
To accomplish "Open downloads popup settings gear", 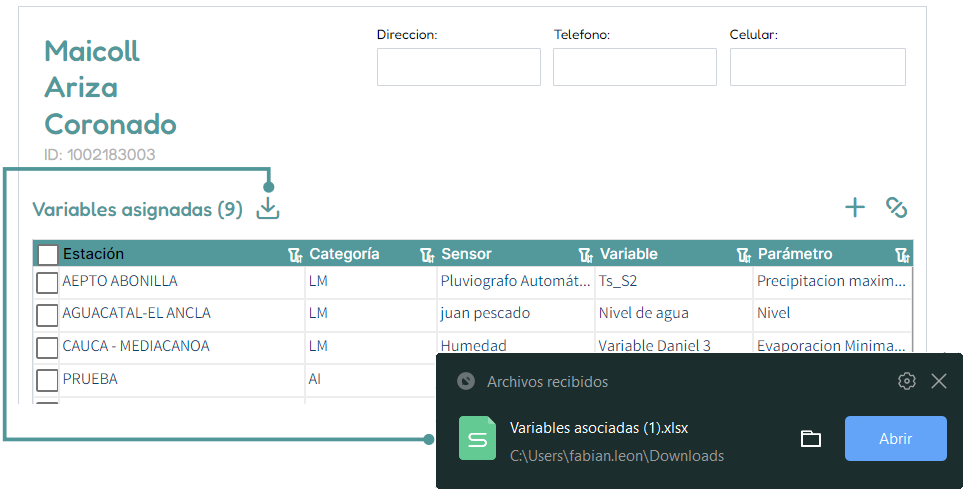I will click(x=906, y=381).
